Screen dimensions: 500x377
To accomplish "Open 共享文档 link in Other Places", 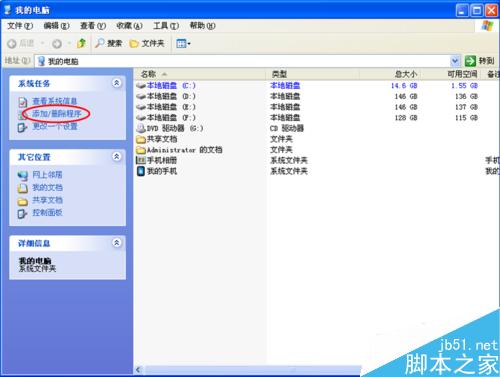I will 47,200.
